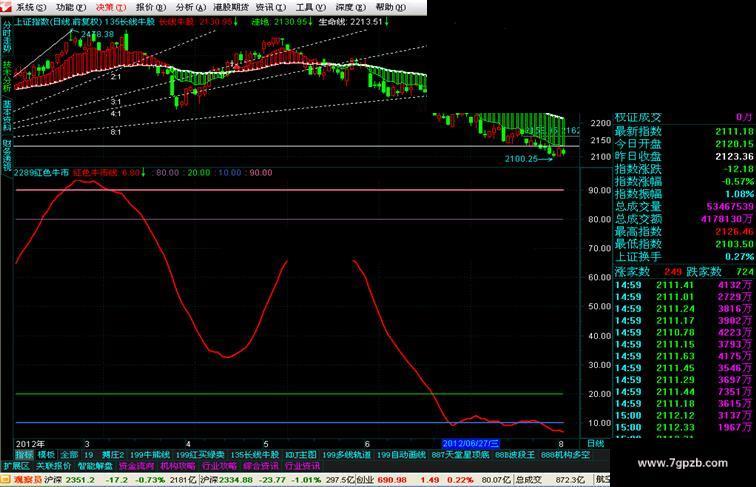Open the 决策(T) menu
756x487 pixels.
111,7
